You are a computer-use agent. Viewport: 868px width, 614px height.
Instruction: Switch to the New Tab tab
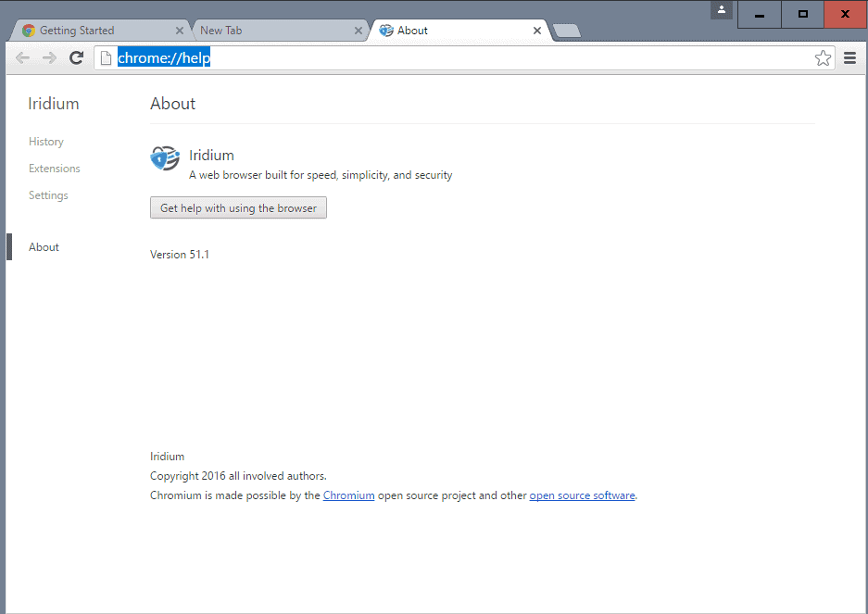tap(279, 31)
